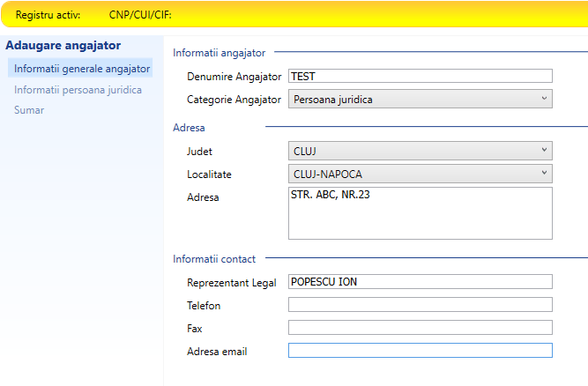Viewport: 588px width, 386px height.
Task: Click the Informatii angajator section header
Action: pyautogui.click(x=219, y=53)
